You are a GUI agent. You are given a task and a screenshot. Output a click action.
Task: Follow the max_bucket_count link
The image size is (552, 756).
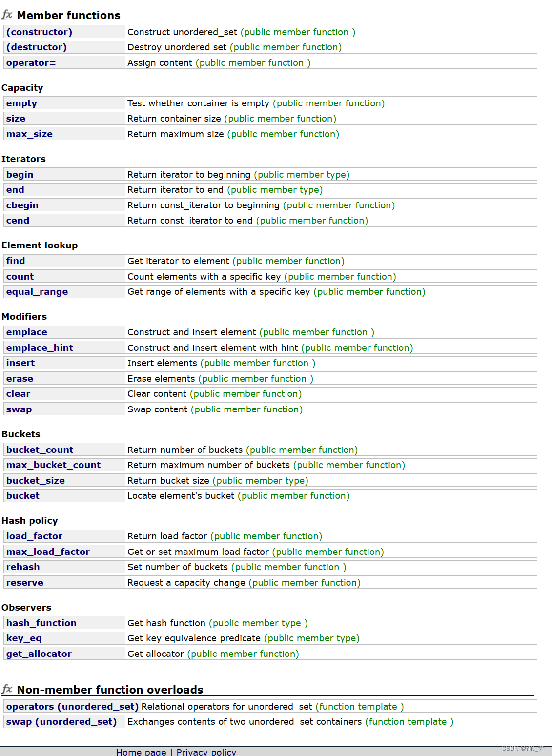(53, 465)
